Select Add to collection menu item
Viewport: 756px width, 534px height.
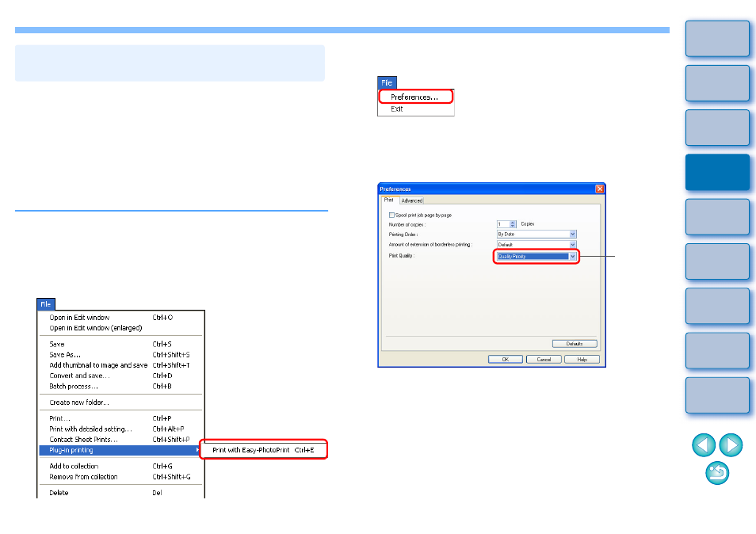click(x=121, y=467)
